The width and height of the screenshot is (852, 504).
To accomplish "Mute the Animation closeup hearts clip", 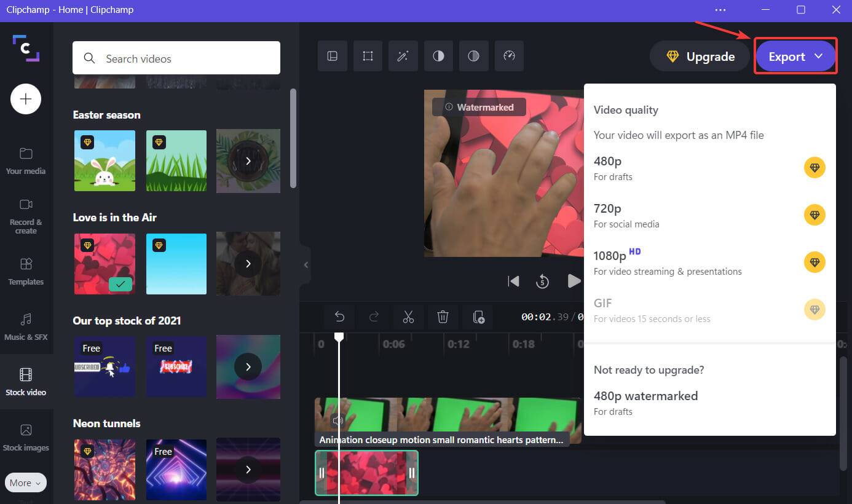I will (337, 420).
